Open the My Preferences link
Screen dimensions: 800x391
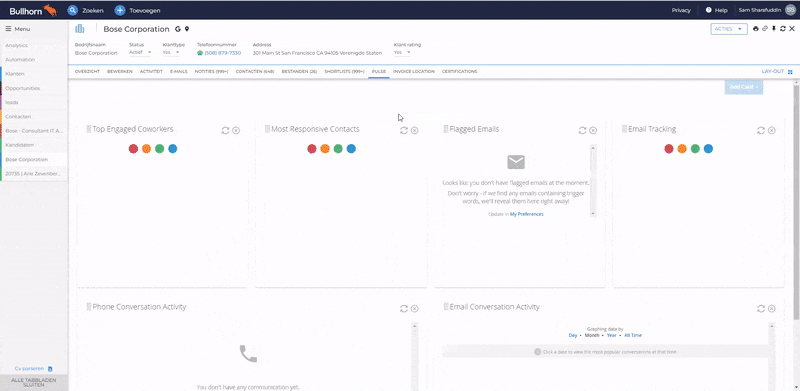[x=527, y=214]
